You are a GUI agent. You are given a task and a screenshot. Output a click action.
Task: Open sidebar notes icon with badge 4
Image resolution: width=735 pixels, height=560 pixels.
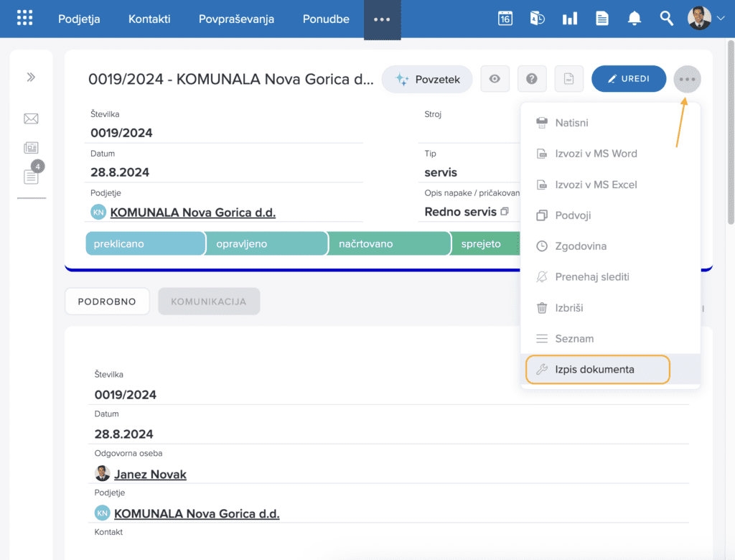click(x=31, y=176)
